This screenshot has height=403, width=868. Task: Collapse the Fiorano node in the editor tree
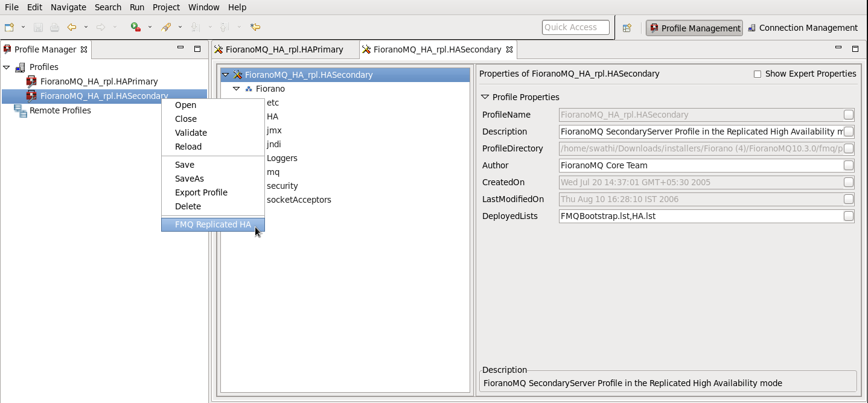click(237, 89)
